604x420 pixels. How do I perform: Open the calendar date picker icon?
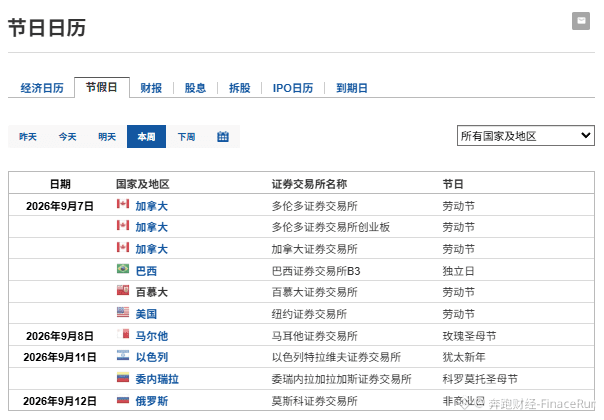pyautogui.click(x=223, y=136)
